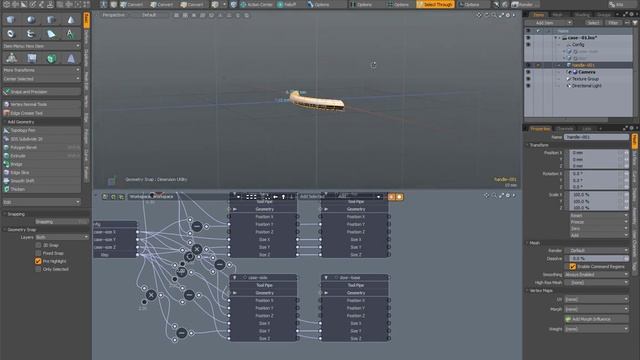Open the Vertex Normal Tools entry

pos(41,104)
